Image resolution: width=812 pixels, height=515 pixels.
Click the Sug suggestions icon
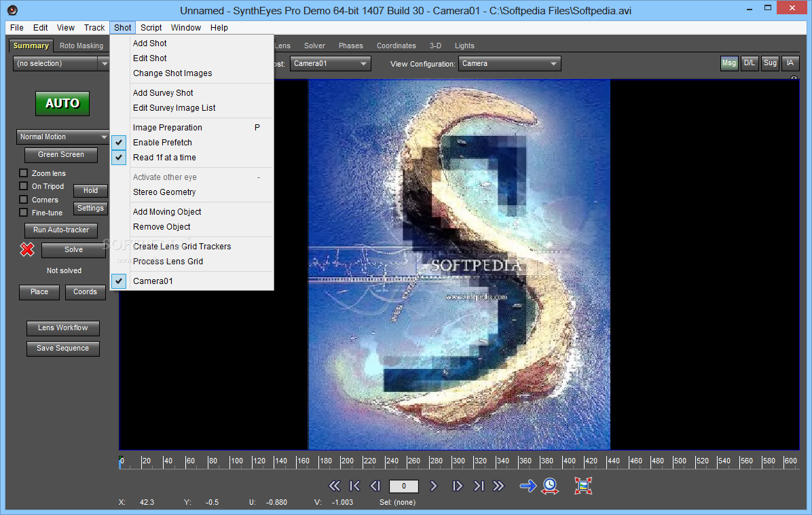769,63
